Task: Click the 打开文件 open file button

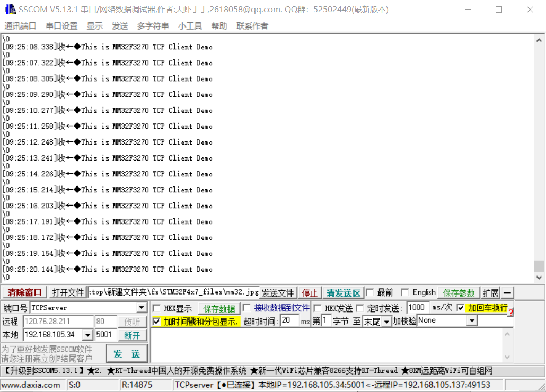Action: click(68, 292)
